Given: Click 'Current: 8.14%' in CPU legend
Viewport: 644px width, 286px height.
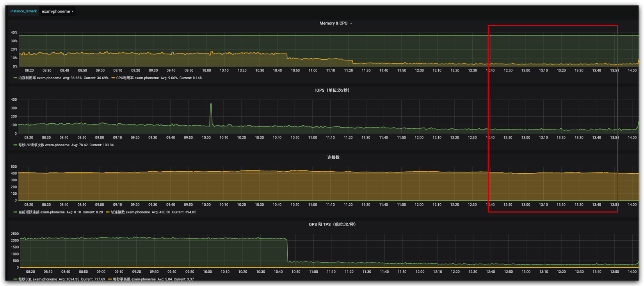Looking at the screenshot, I should pos(191,78).
